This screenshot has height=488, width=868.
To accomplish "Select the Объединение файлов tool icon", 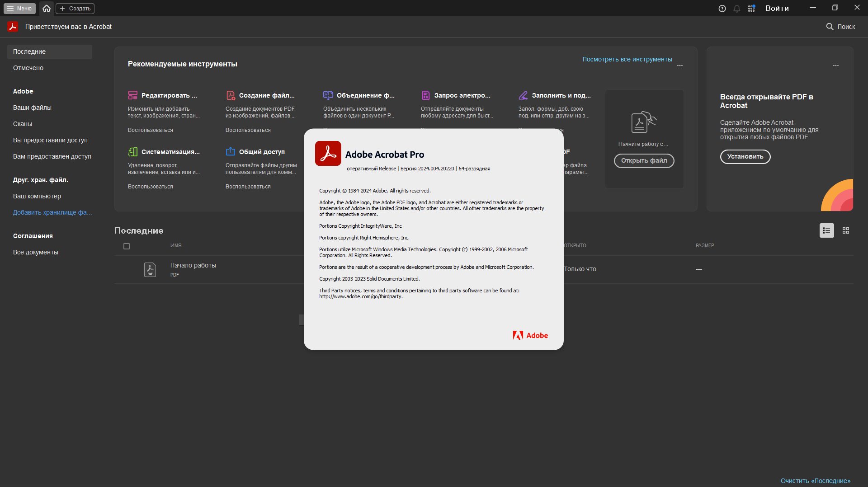I will (x=328, y=95).
